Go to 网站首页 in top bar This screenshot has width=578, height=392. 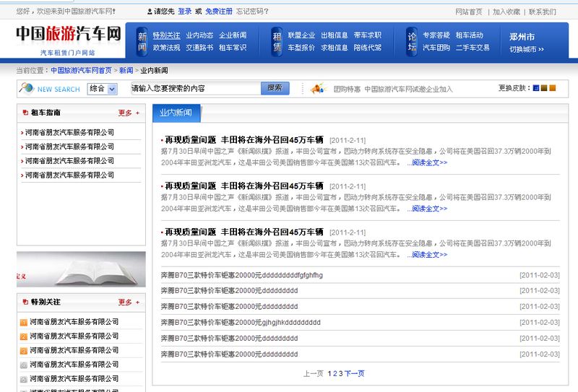pos(469,12)
